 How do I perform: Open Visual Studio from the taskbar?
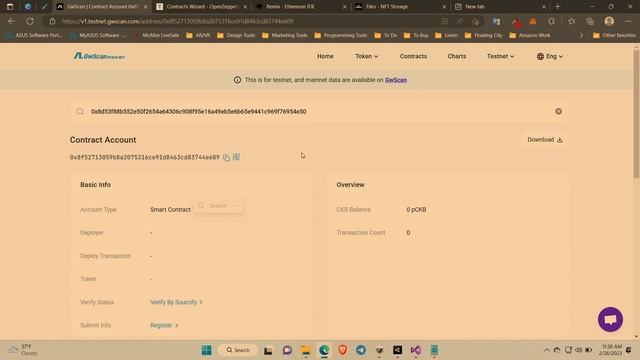pyautogui.click(x=416, y=350)
